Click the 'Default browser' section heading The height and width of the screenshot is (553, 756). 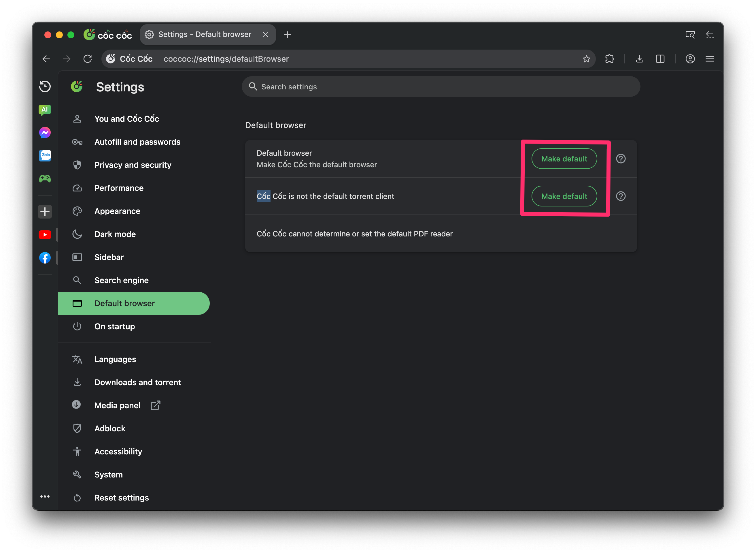point(275,125)
